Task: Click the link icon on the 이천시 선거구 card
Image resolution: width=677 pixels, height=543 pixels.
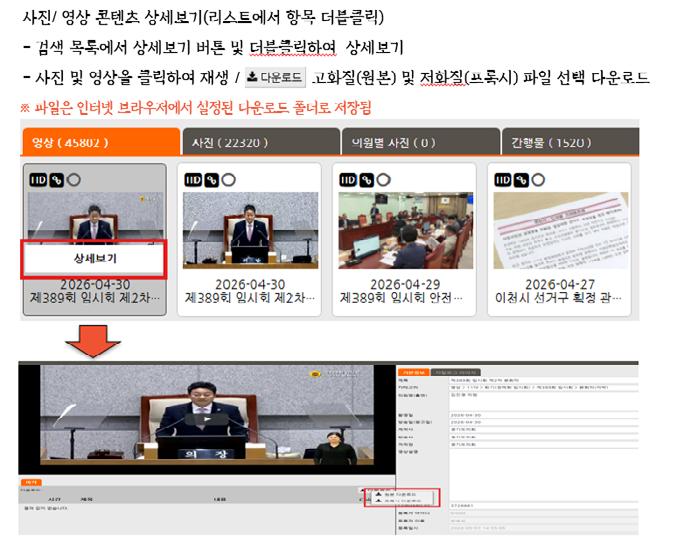Action: (521, 180)
